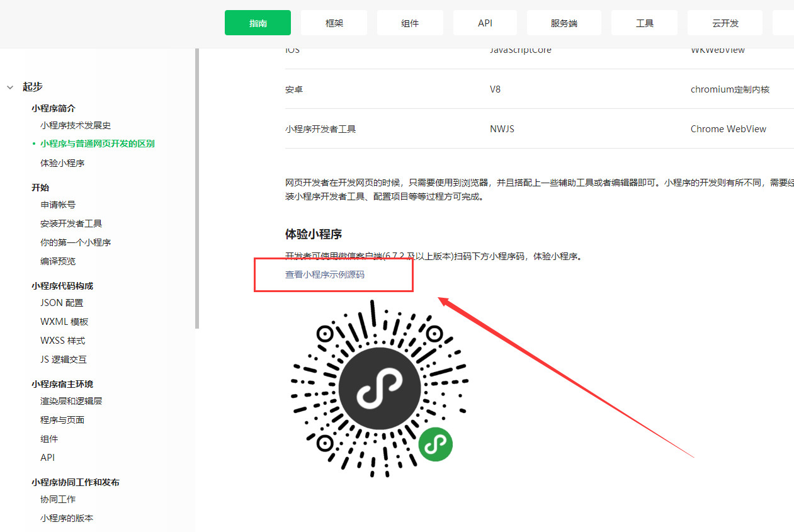Switch to the 云开发 tab
The height and width of the screenshot is (532, 794).
point(725,23)
